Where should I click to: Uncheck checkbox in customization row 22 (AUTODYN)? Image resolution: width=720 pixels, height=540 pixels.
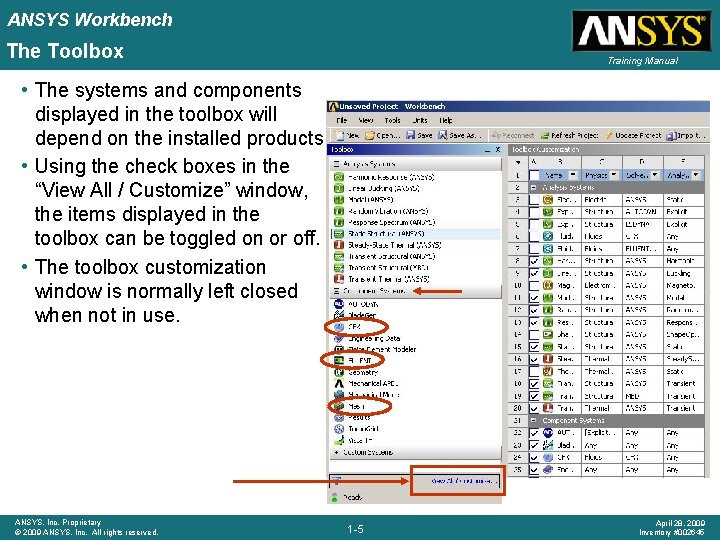click(x=534, y=433)
